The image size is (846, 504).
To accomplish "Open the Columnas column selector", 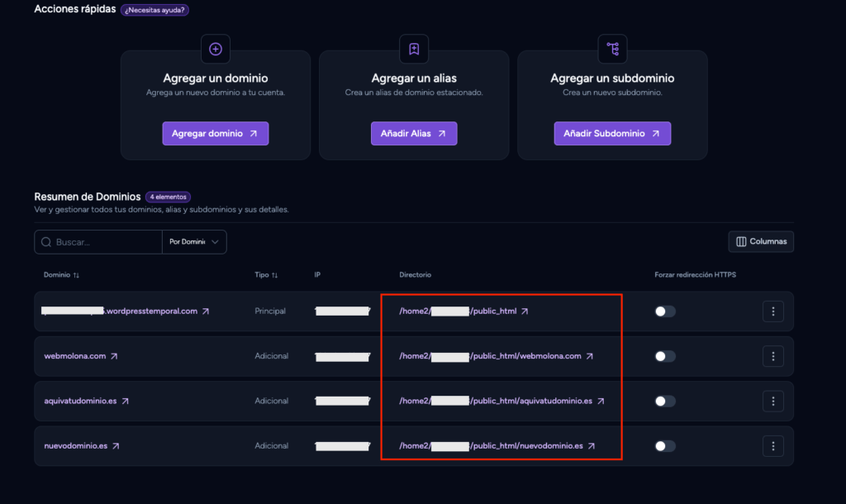I will click(761, 241).
